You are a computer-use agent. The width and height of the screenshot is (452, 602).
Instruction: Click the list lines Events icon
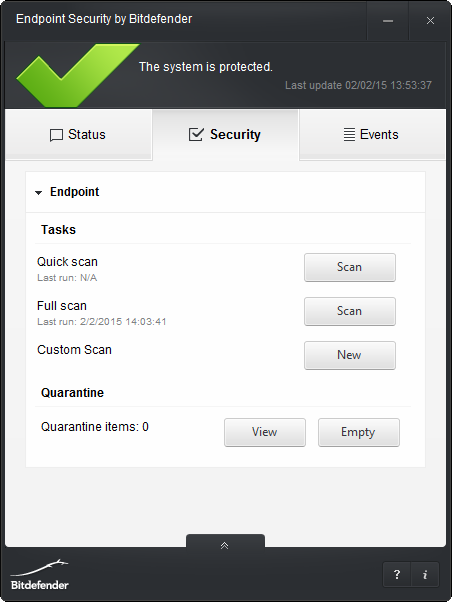pos(349,134)
